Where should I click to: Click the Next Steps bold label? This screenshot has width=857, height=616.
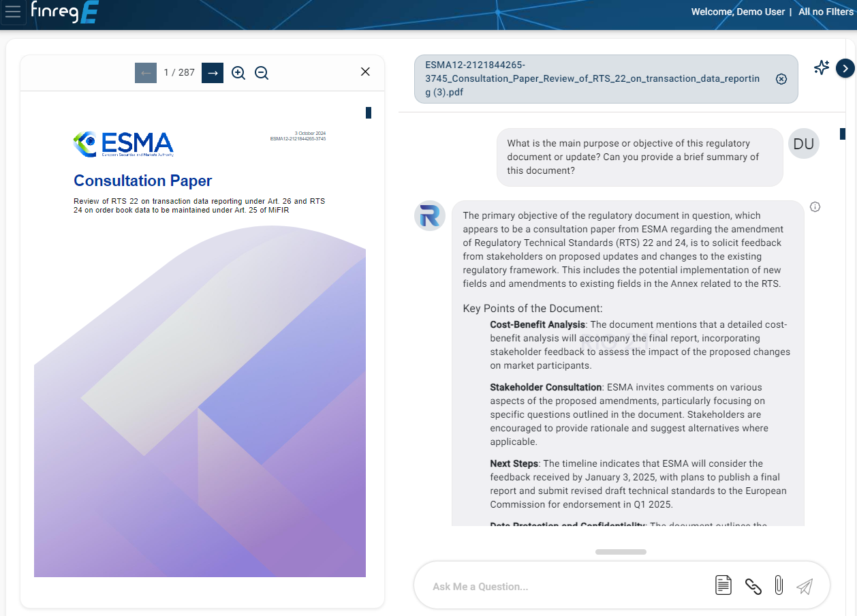point(514,463)
